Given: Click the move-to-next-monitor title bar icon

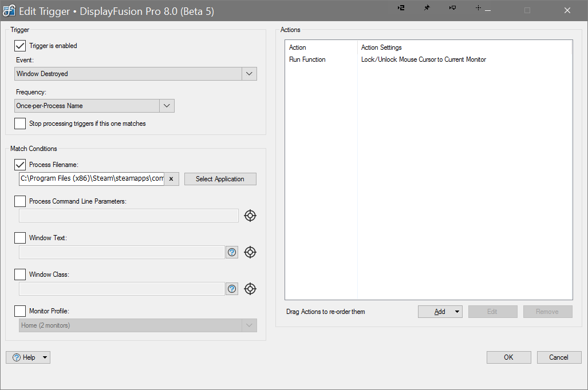Looking at the screenshot, I should pos(401,8).
